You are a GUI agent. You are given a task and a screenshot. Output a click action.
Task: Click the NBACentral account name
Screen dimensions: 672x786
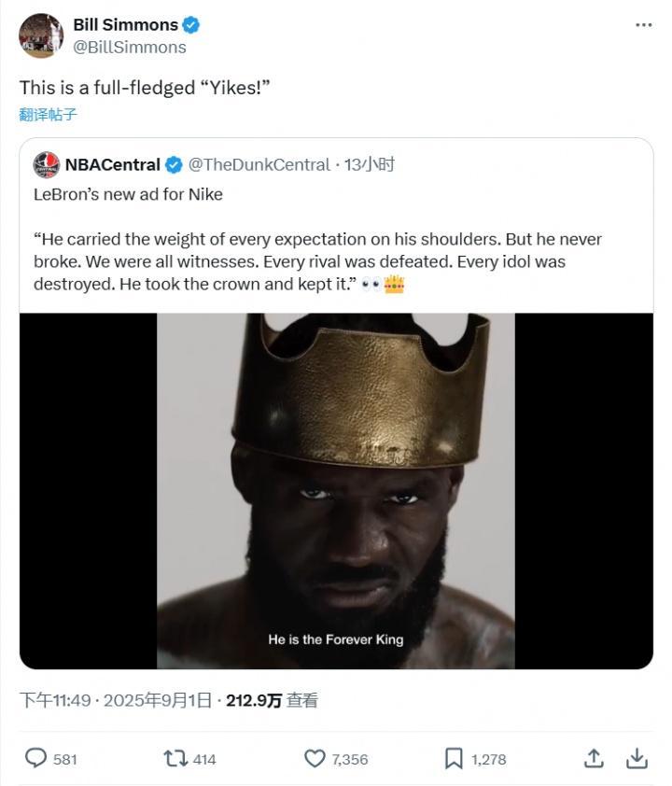pos(112,165)
